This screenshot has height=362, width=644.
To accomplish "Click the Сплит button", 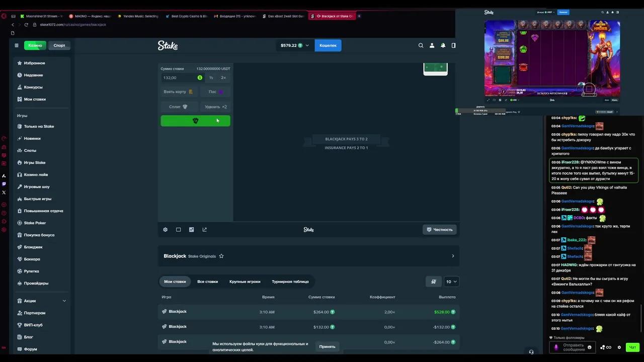I will pyautogui.click(x=178, y=107).
